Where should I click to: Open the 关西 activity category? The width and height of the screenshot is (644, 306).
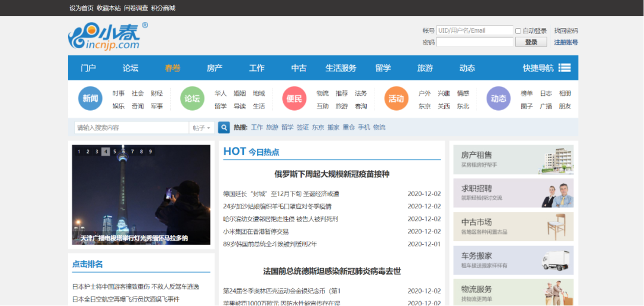(x=444, y=106)
